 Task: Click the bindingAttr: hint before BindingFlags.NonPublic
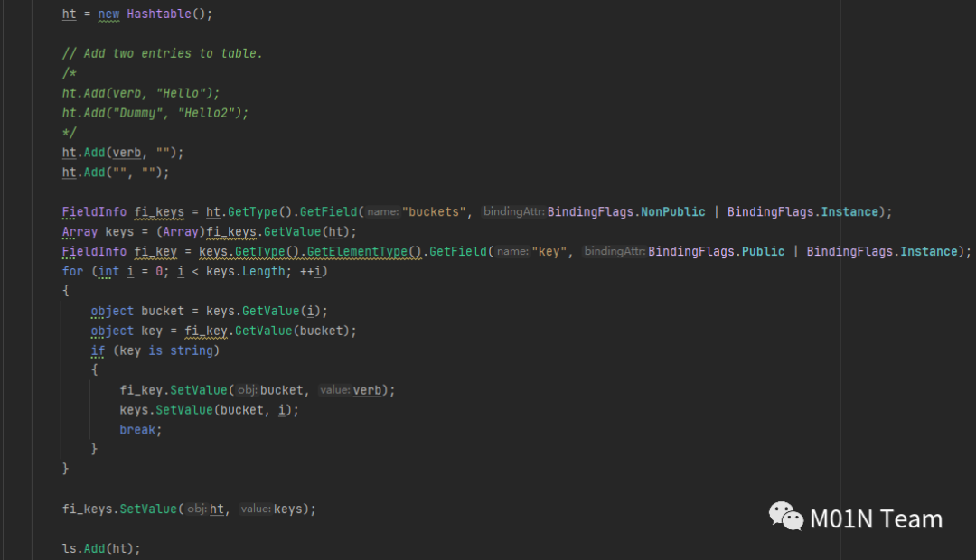point(512,211)
